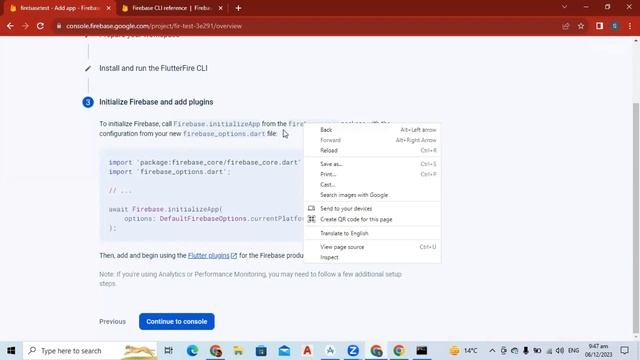The height and width of the screenshot is (360, 640).
Task: Open the terminal window from the taskbar
Action: pyautogui.click(x=422, y=350)
